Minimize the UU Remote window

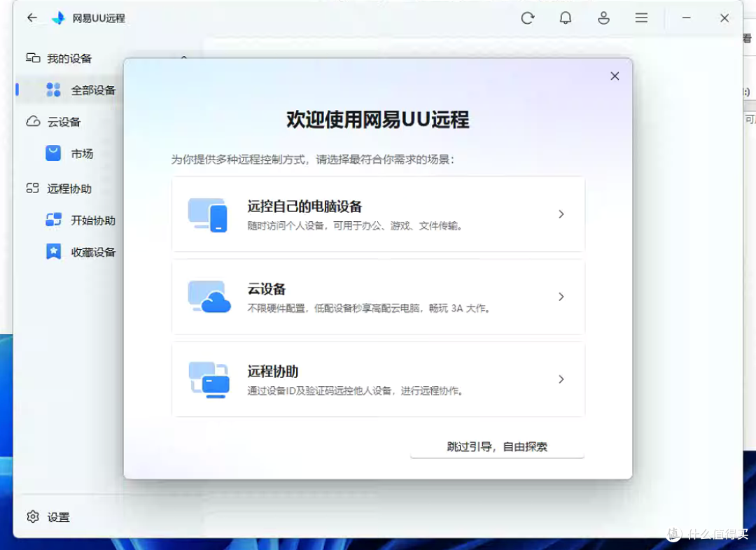pyautogui.click(x=687, y=17)
